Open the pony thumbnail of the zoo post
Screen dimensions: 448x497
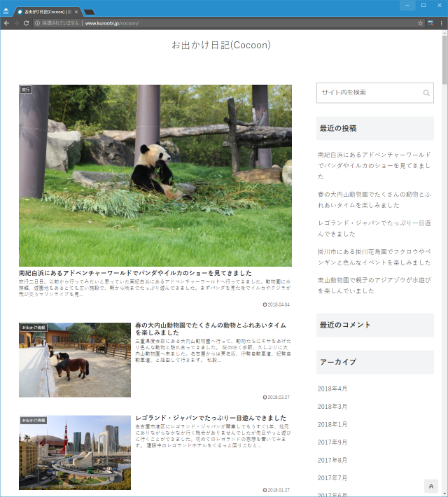coord(75,360)
